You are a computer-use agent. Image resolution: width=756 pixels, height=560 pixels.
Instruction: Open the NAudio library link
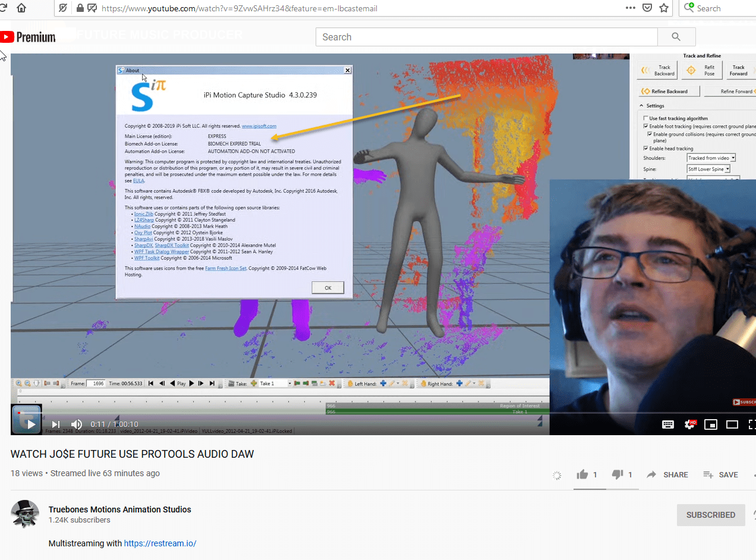(142, 226)
